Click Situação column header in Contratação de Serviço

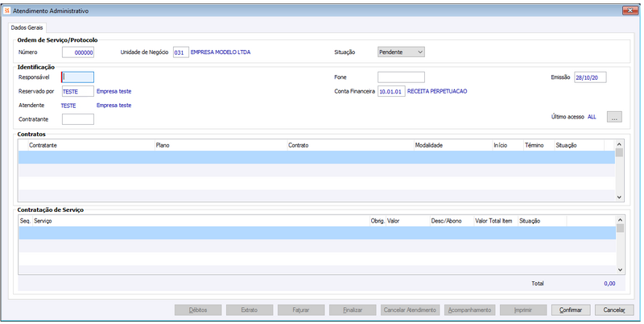(542, 221)
